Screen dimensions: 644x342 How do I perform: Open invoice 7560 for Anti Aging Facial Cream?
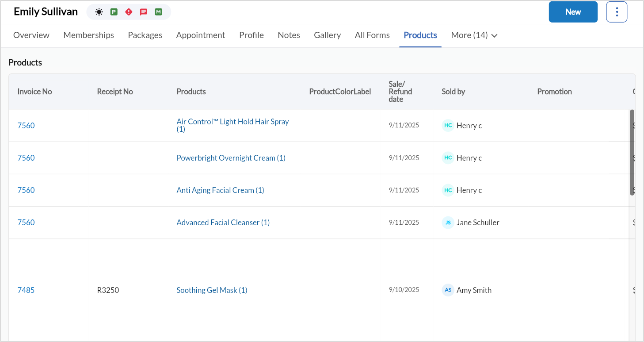tap(26, 190)
